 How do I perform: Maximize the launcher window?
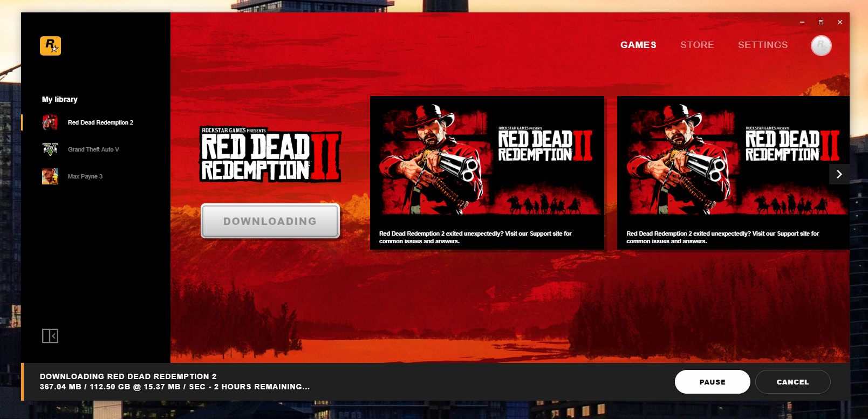pos(821,22)
